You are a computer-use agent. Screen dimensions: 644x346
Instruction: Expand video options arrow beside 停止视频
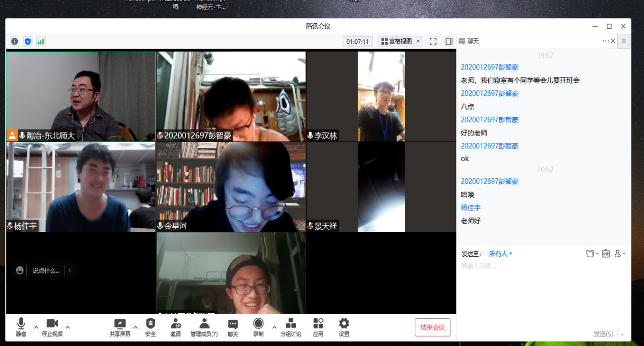68,327
